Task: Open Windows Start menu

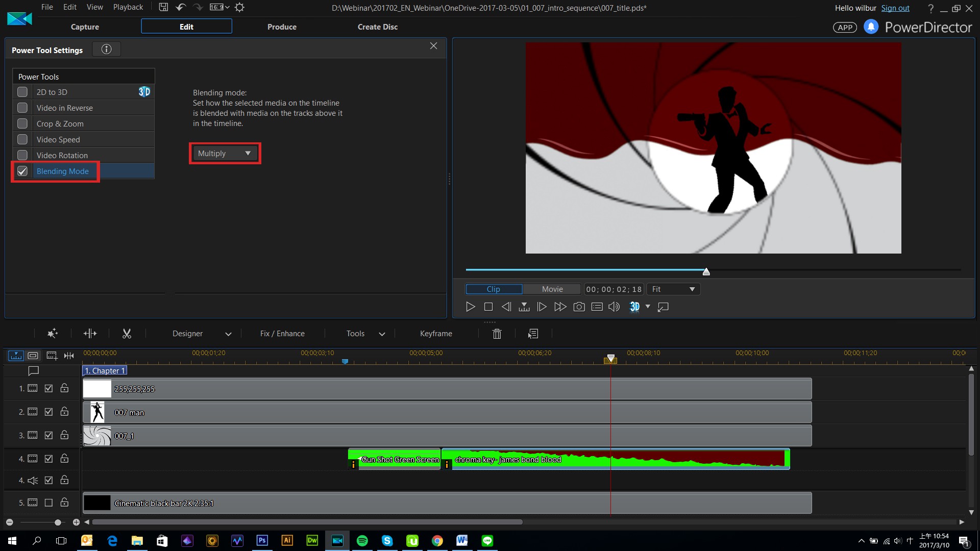Action: (12, 540)
